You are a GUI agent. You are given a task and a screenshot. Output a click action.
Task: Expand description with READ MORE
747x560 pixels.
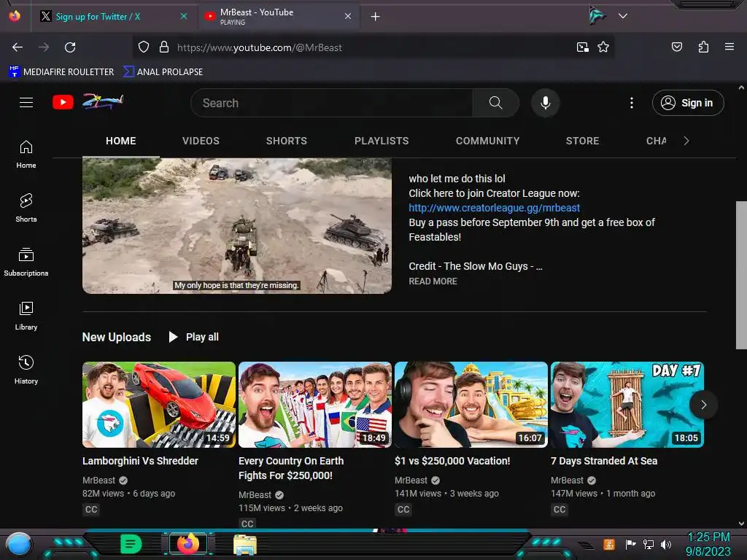433,281
